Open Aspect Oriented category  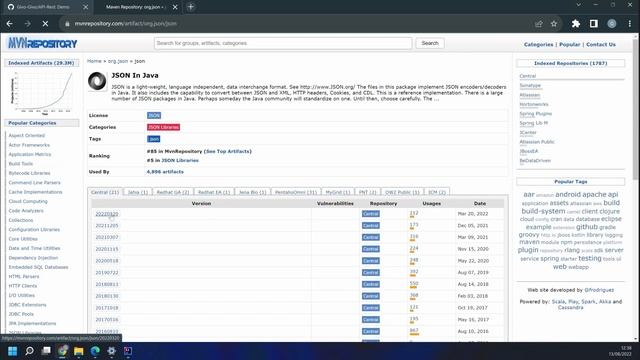point(27,136)
